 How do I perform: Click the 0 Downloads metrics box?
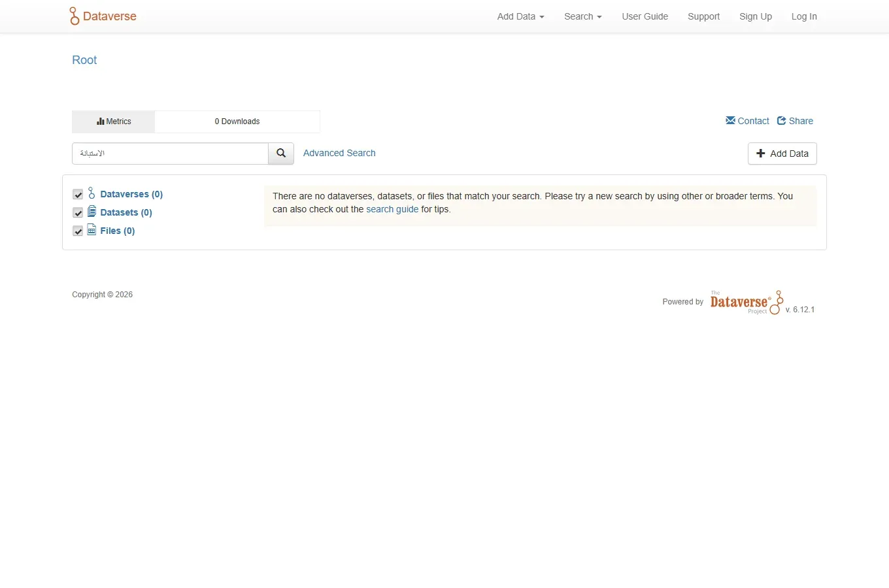[x=237, y=122]
